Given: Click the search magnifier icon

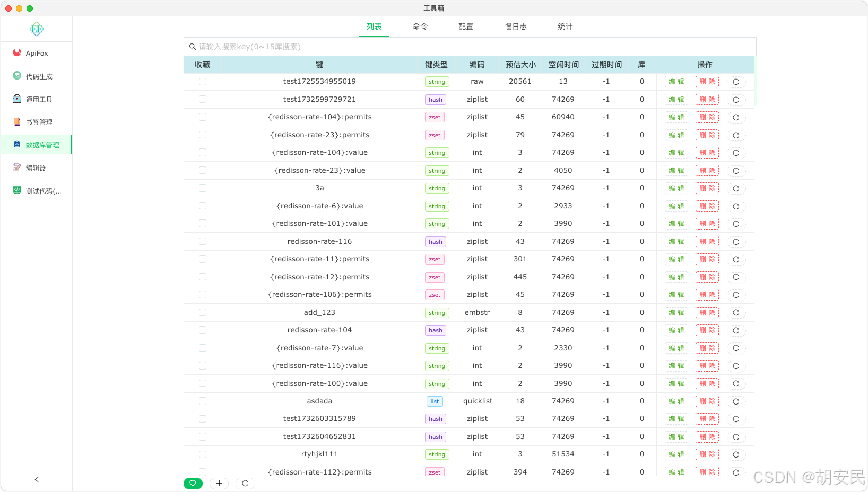Looking at the screenshot, I should point(193,47).
